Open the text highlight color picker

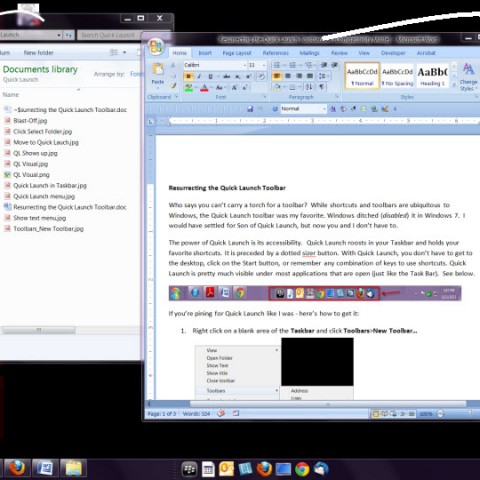point(189,88)
